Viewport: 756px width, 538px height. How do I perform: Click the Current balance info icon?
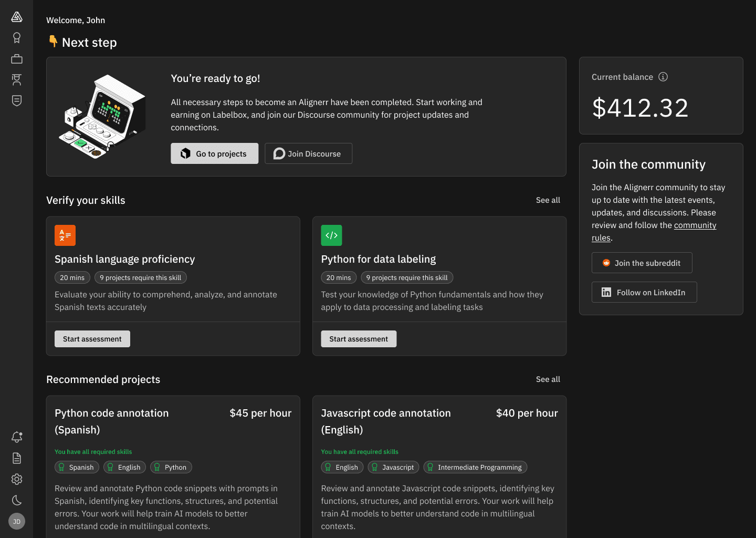(663, 77)
